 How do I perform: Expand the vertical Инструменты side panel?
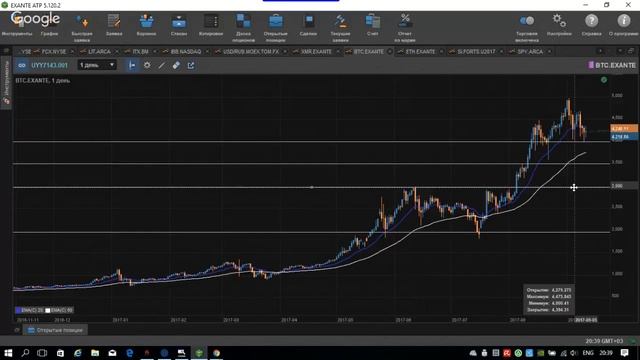tap(6, 82)
